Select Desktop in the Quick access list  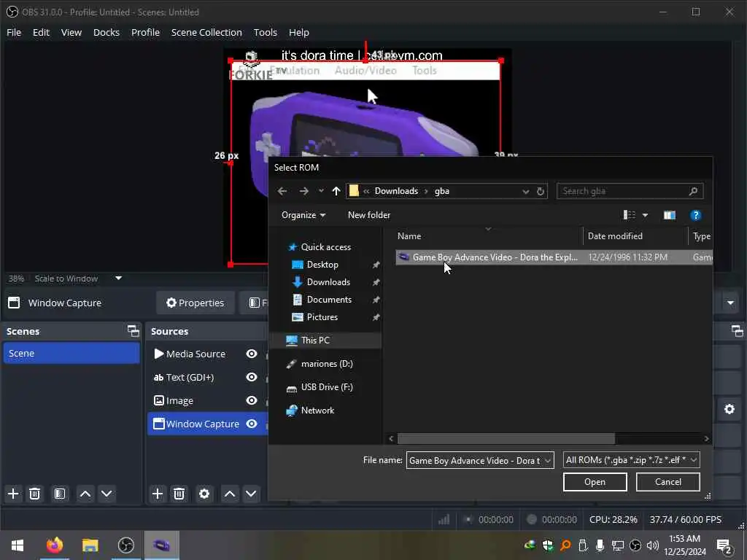(x=322, y=264)
